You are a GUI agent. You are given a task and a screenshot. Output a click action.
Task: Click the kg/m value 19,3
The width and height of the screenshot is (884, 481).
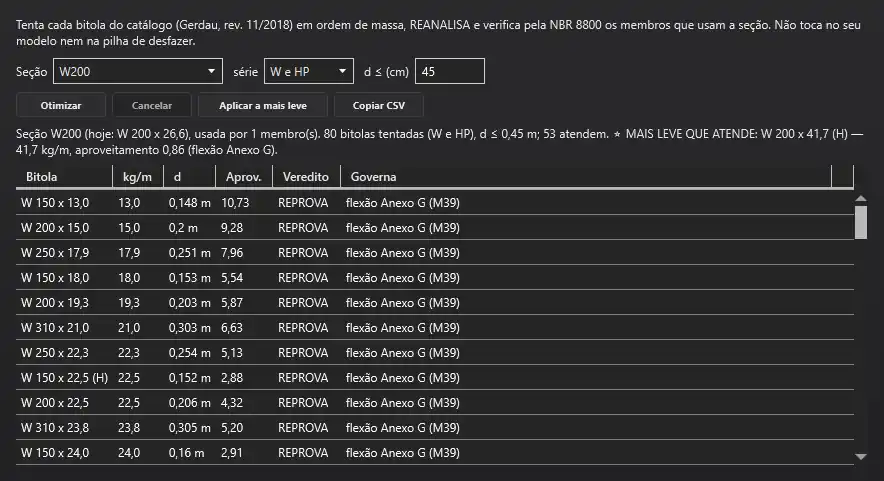pyautogui.click(x=129, y=303)
